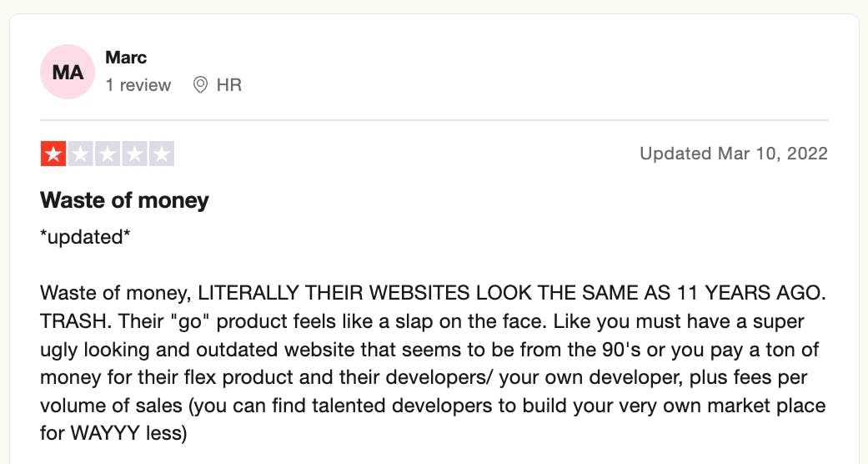Click the text "90's" in the review
Viewport: 868px width, 464px height.
coord(574,351)
